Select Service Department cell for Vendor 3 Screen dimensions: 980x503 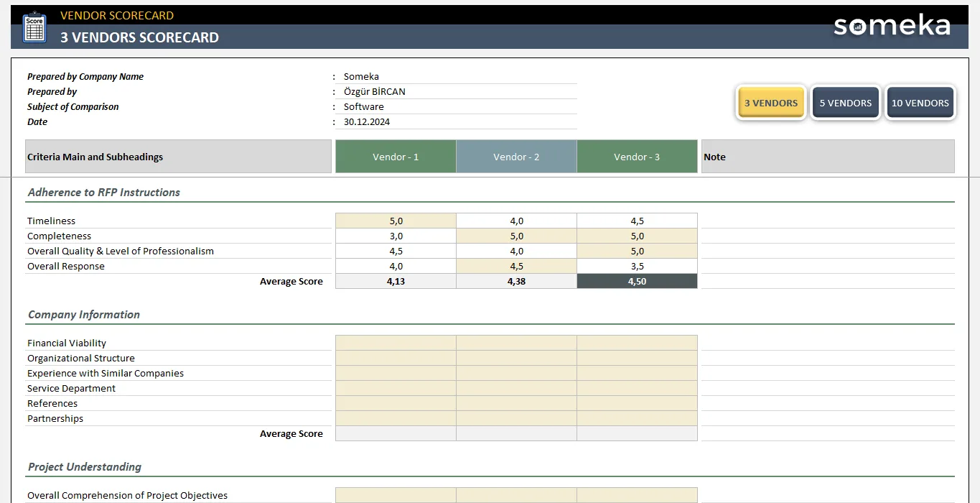637,388
